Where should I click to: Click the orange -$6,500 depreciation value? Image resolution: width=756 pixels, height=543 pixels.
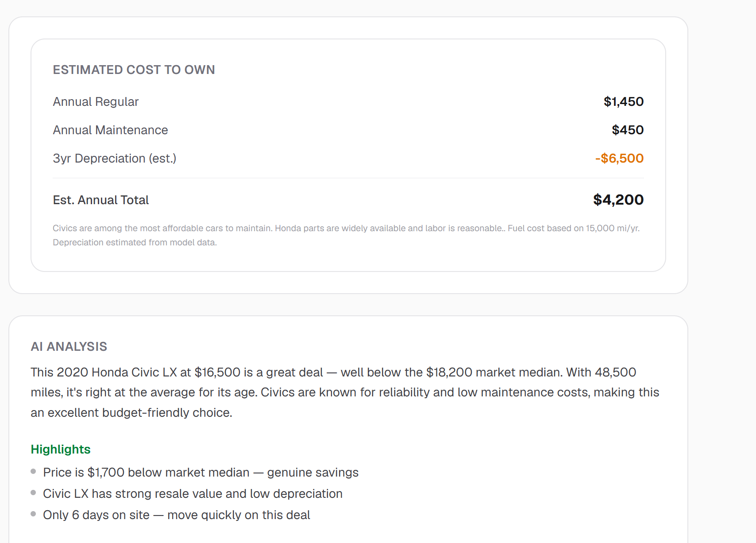619,159
